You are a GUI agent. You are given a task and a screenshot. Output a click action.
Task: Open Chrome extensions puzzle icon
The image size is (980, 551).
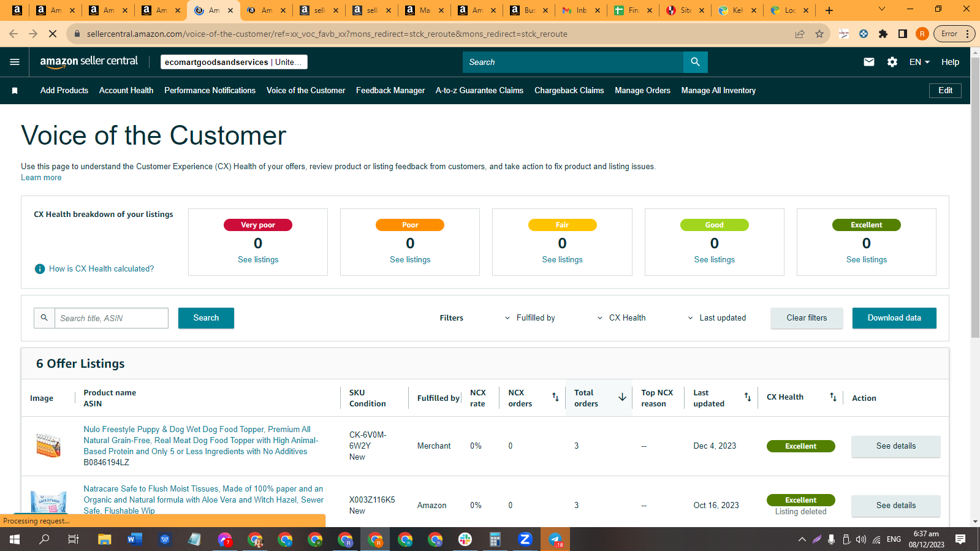click(883, 34)
